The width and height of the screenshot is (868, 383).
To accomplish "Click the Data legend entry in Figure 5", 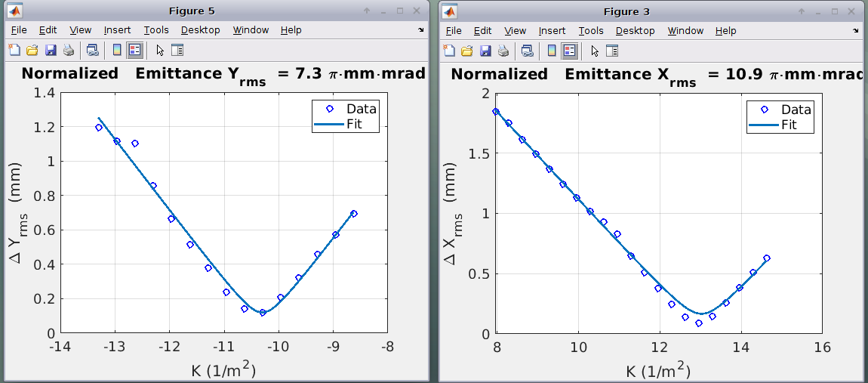I will [361, 109].
